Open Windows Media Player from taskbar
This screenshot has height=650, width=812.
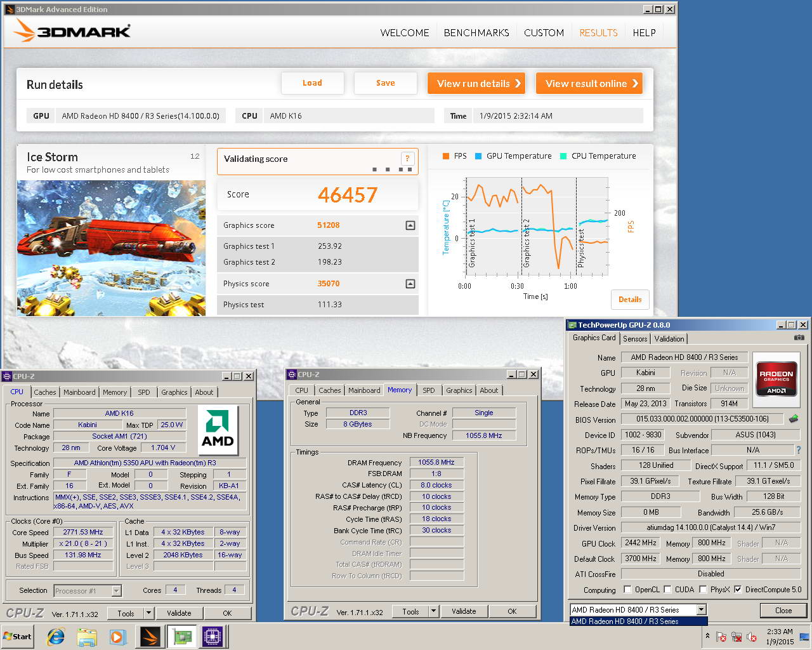point(118,637)
